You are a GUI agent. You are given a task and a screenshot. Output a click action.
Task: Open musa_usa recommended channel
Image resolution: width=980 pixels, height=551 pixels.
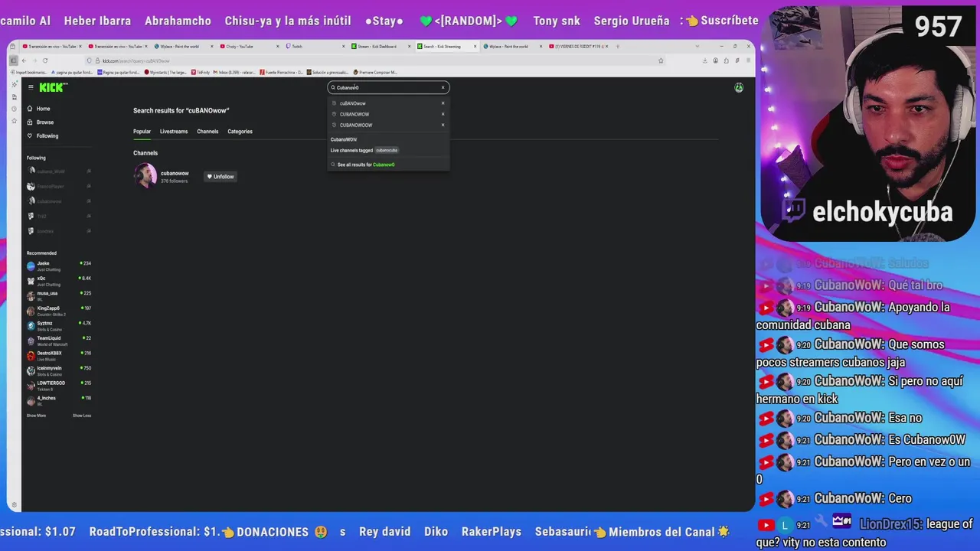59,295
